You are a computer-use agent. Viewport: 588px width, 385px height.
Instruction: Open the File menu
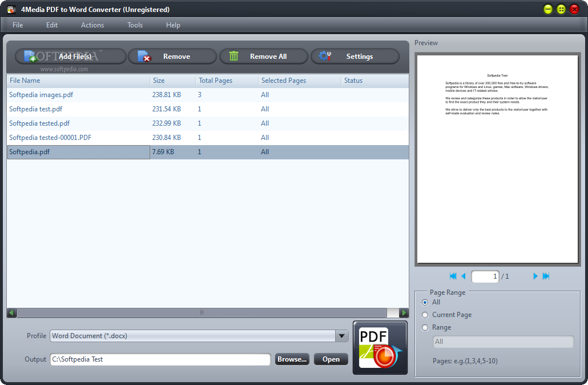point(18,25)
